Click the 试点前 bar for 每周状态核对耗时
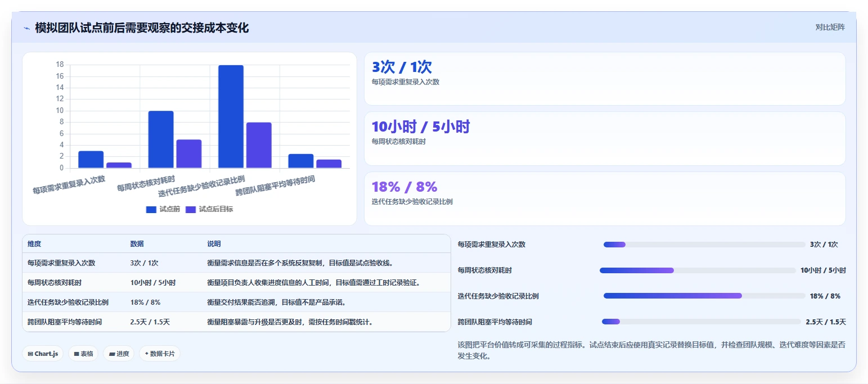Image resolution: width=868 pixels, height=384 pixels. click(x=161, y=139)
